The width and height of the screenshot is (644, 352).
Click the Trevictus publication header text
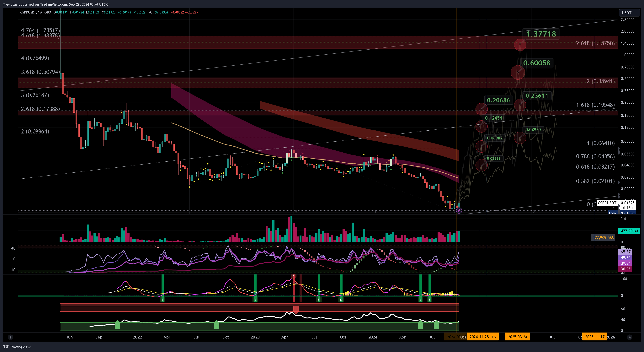click(56, 4)
